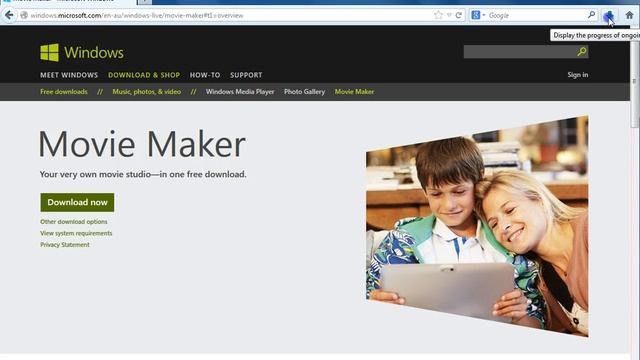Open the downloads progress arrow icon

point(609,16)
